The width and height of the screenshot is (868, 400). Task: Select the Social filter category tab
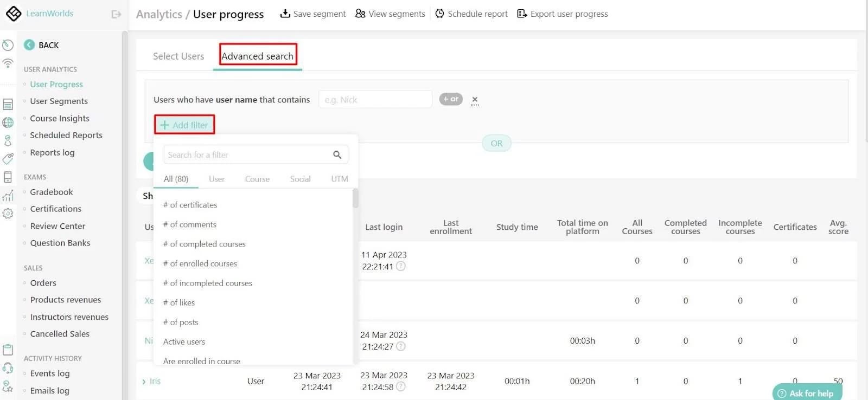(300, 179)
